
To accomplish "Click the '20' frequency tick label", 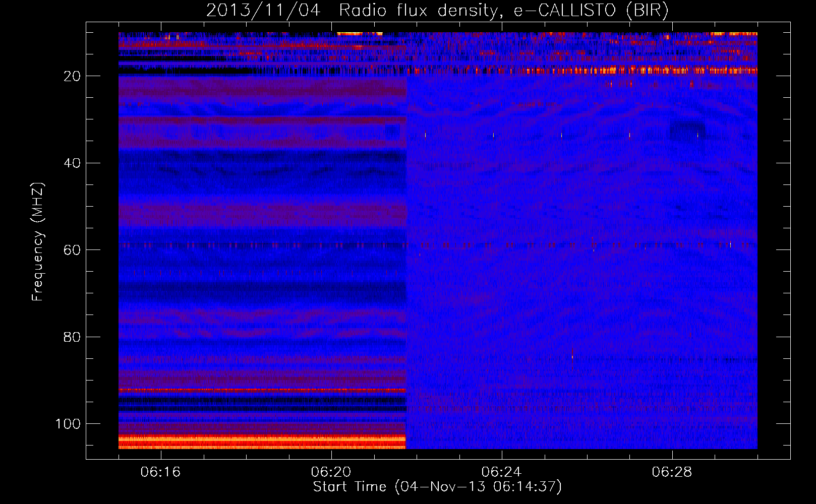I will coord(73,76).
